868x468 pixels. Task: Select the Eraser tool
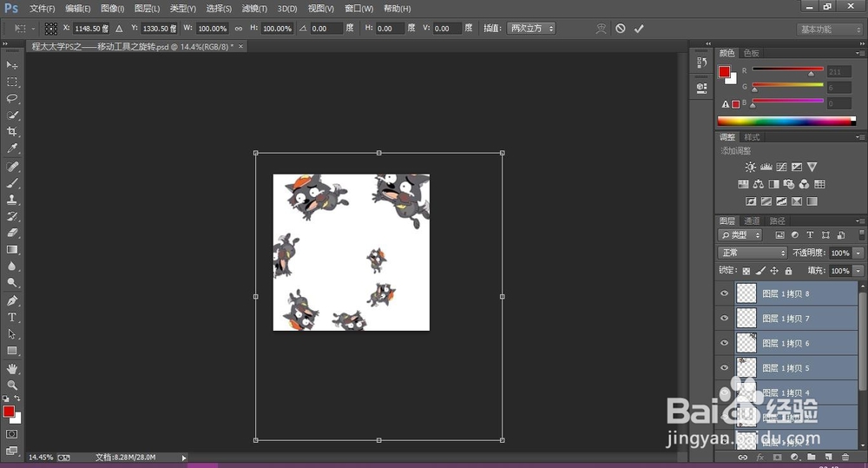pos(11,233)
